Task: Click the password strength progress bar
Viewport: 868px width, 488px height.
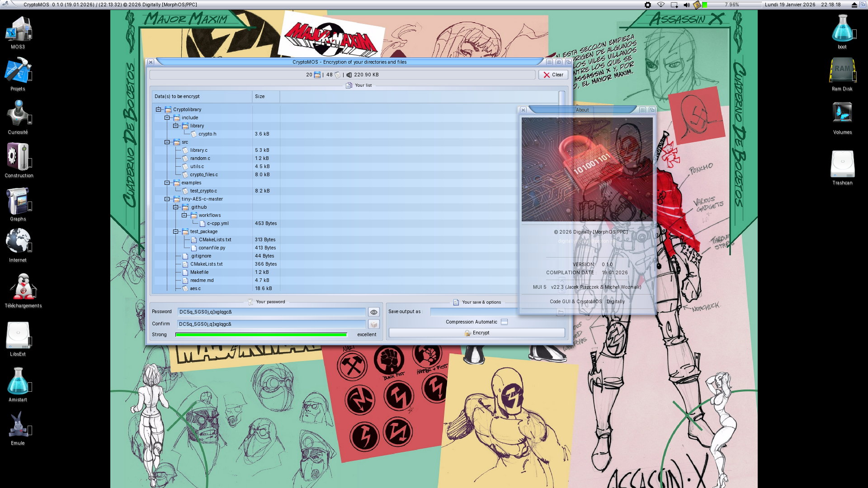Action: click(261, 335)
